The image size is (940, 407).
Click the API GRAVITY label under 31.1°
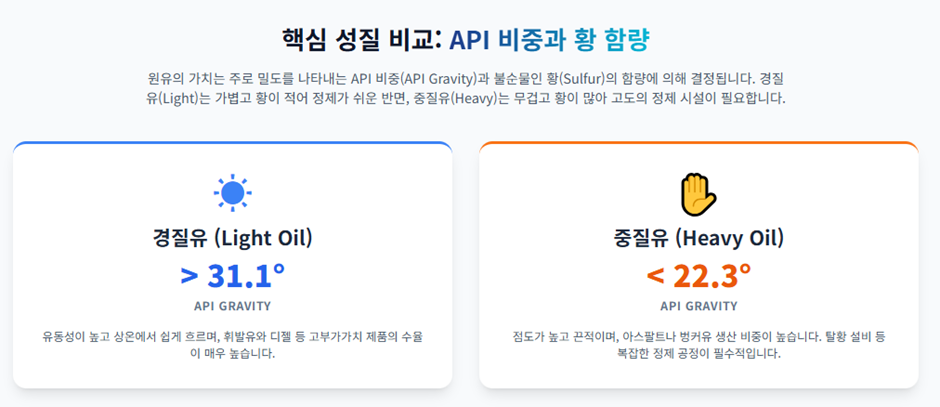pos(233,306)
